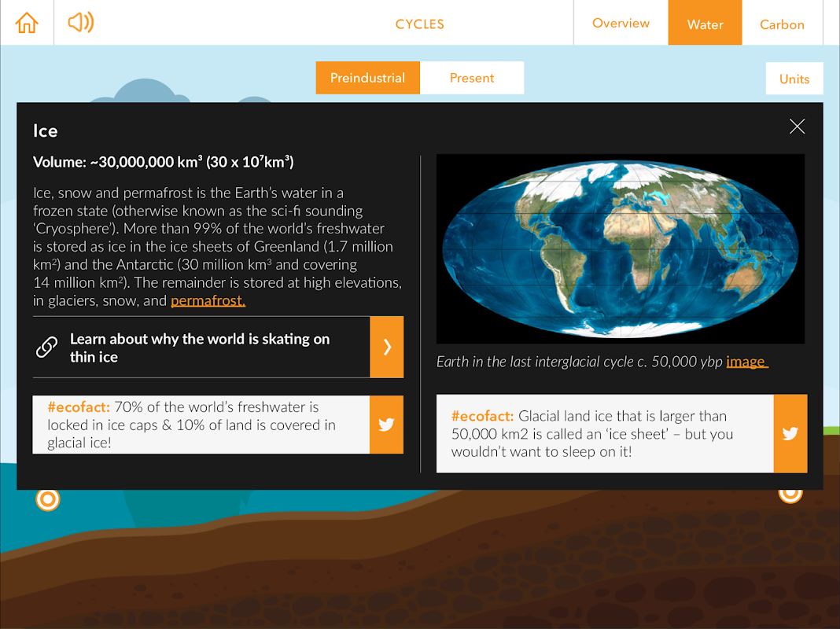Select the left hotspot marker on map
840x629 pixels.
click(x=48, y=499)
